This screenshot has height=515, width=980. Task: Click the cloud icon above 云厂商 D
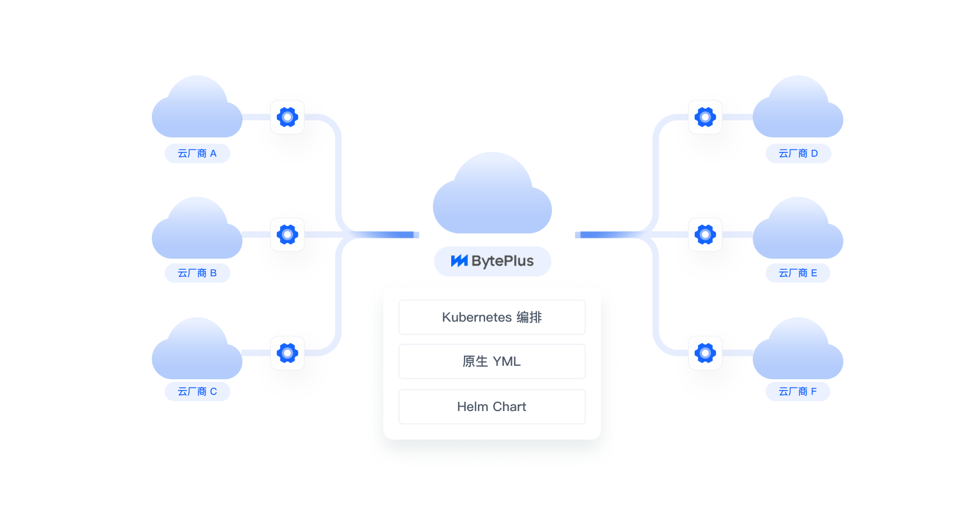pyautogui.click(x=797, y=110)
